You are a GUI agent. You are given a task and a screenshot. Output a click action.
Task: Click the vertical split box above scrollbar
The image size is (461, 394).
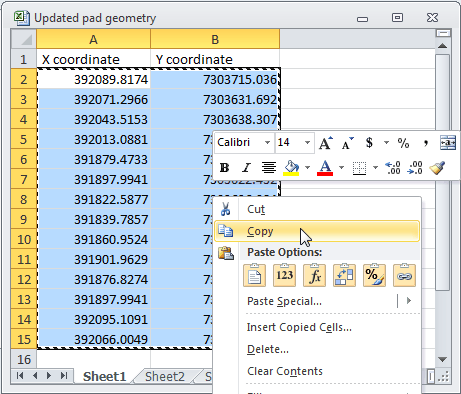pyautogui.click(x=443, y=33)
